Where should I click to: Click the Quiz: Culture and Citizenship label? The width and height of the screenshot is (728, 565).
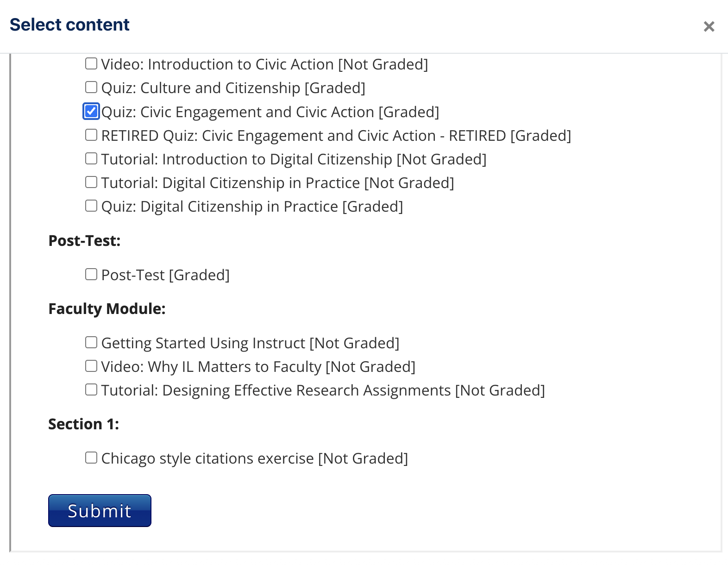(233, 88)
